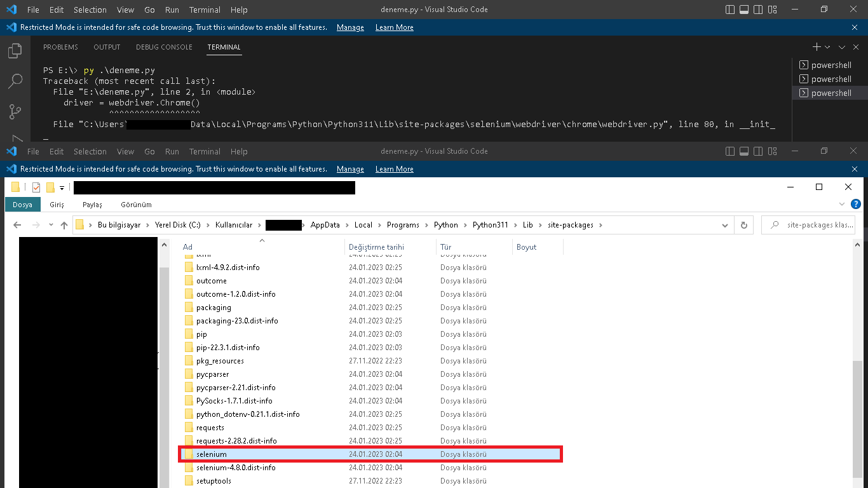Dismiss Restricted Mode banner in upper VS Code window
The width and height of the screenshot is (868, 488).
pyautogui.click(x=855, y=27)
